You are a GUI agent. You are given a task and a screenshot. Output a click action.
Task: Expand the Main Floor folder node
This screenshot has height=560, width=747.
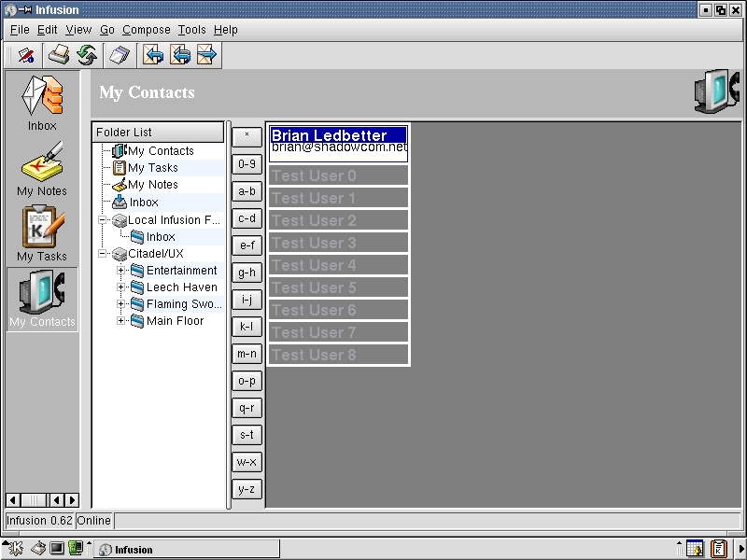tap(121, 321)
